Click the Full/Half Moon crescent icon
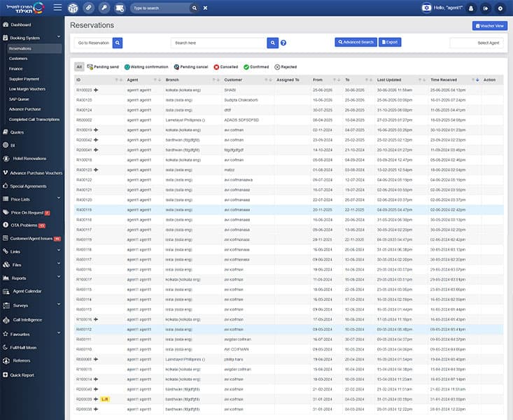 click(x=5, y=347)
